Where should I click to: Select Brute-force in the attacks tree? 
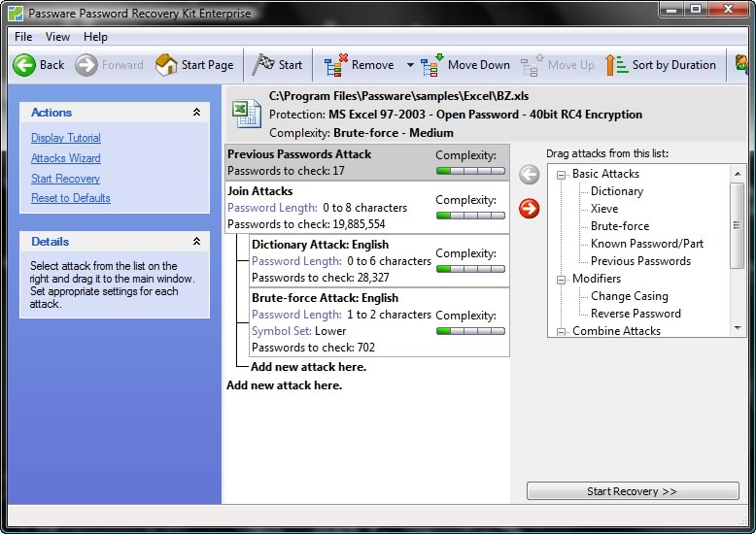click(x=620, y=226)
